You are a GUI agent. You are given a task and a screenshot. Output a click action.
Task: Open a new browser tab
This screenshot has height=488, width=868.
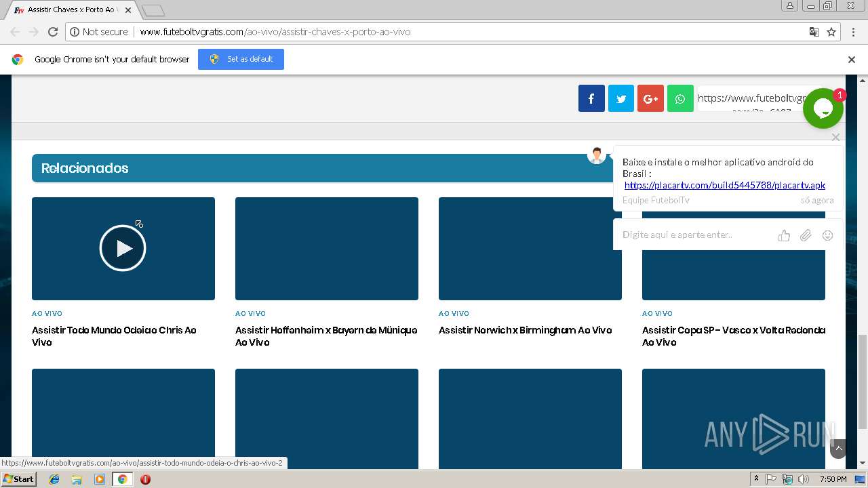pos(154,10)
